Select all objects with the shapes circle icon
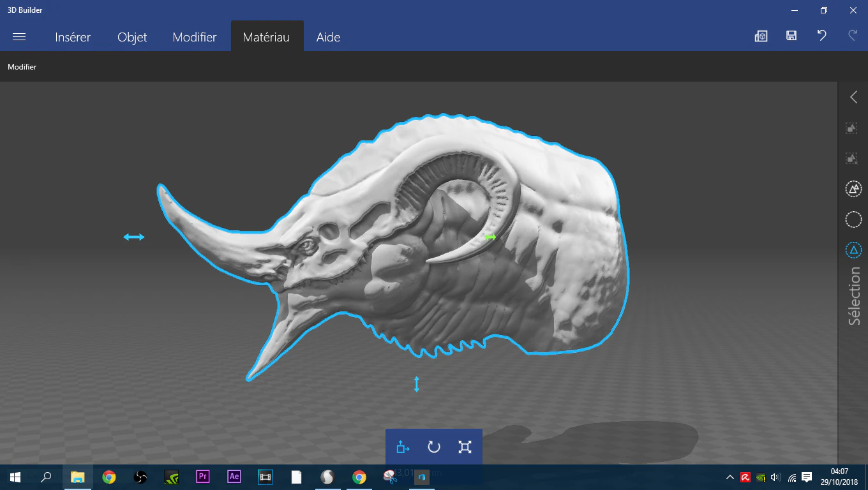The width and height of the screenshot is (868, 490). [x=853, y=189]
